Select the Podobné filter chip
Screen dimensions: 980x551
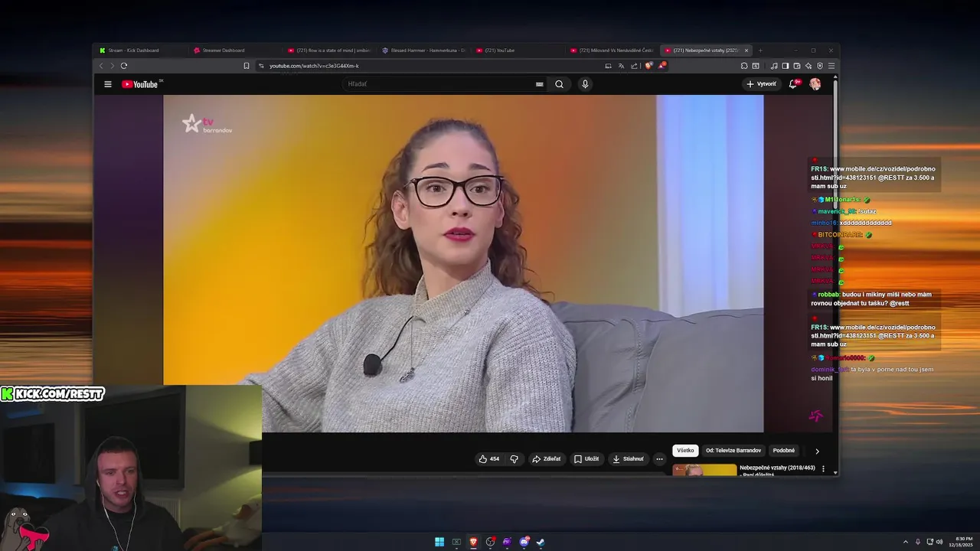(783, 451)
